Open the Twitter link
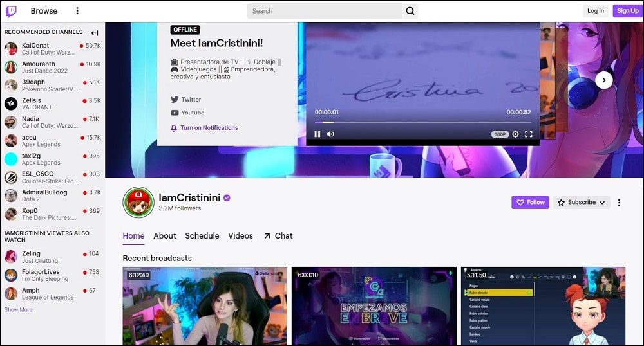This screenshot has height=346, width=644. click(x=191, y=99)
